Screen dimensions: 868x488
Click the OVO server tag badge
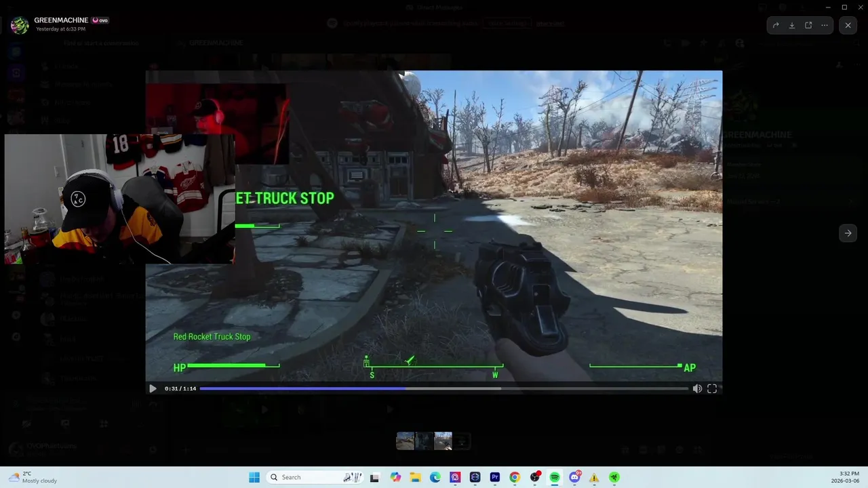(x=100, y=20)
